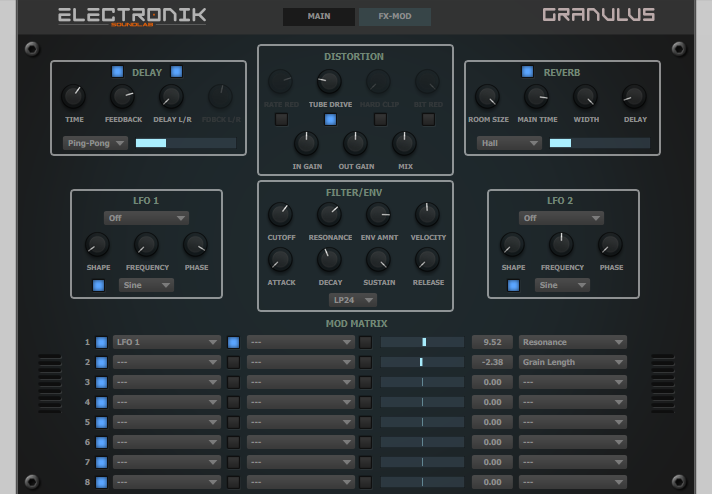Screen dimensions: 712x494
Task: Enable the HARD CLIP toggle
Action: click(381, 119)
